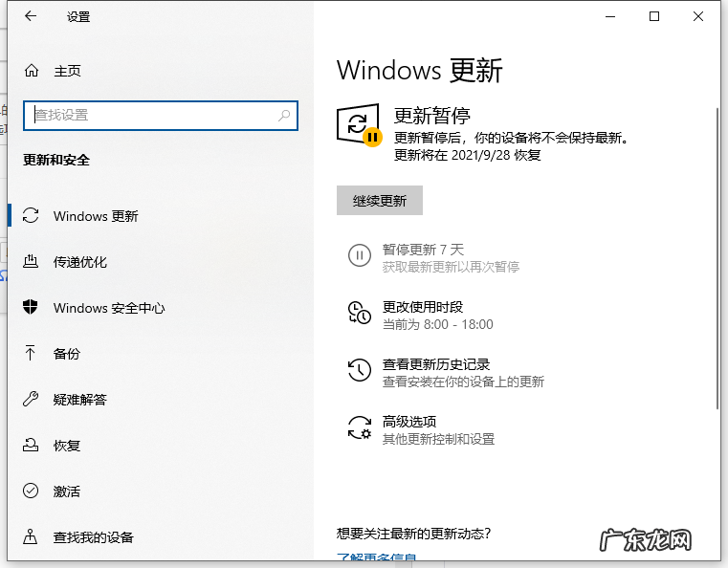Viewport: 728px width, 568px height.
Task: Click the 查找我的设备 locator icon
Action: (x=31, y=536)
